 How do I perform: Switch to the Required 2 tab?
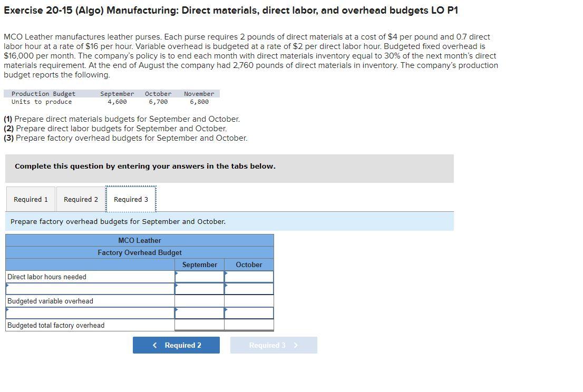coord(80,199)
